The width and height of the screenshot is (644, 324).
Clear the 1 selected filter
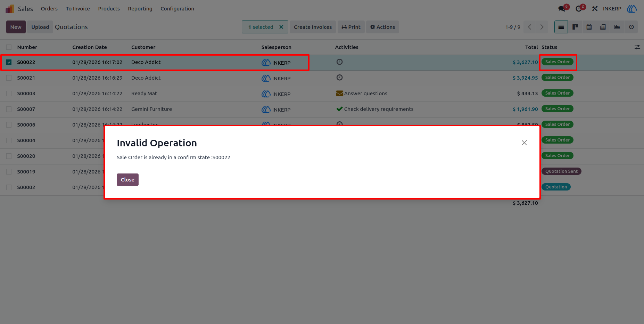click(281, 27)
